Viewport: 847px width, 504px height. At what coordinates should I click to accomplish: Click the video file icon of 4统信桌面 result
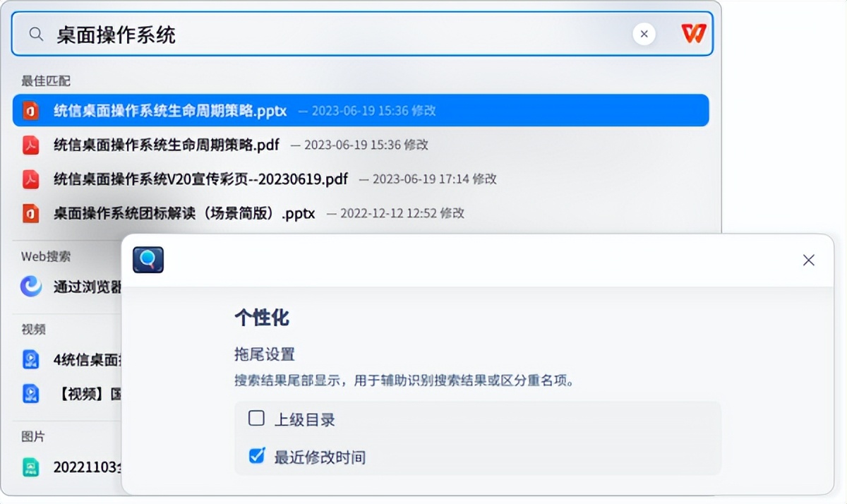pos(31,359)
